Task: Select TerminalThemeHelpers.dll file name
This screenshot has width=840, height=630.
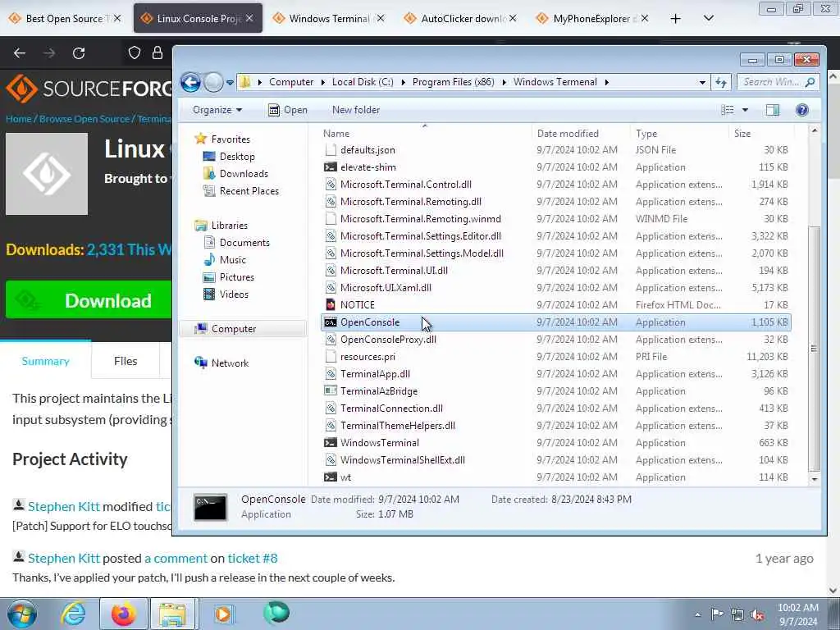Action: (398, 426)
